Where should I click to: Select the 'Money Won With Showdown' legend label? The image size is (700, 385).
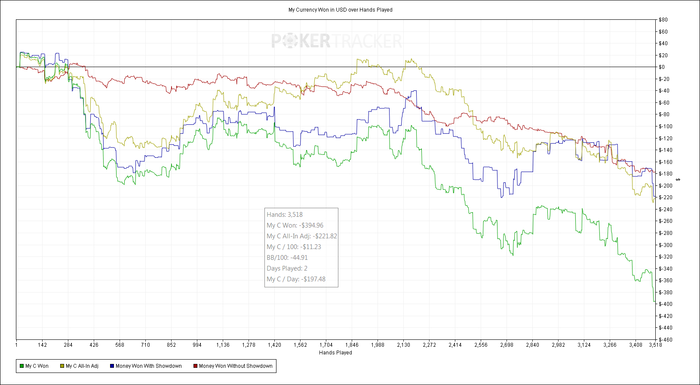coord(148,366)
